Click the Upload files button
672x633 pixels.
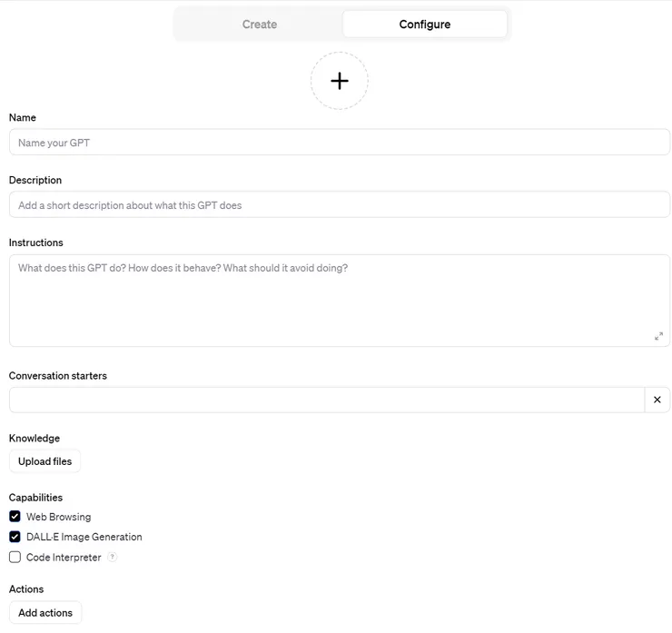pyautogui.click(x=45, y=461)
